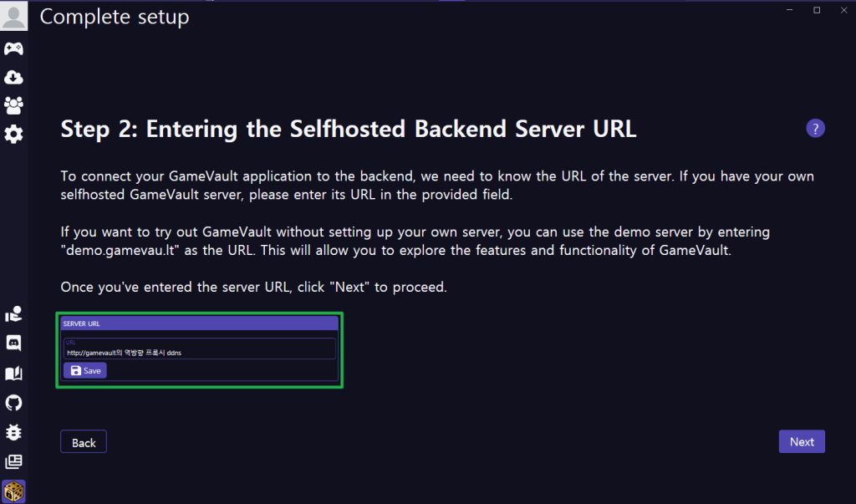This screenshot has width=856, height=504.
Task: Minimize the GameVault window
Action: (788, 9)
